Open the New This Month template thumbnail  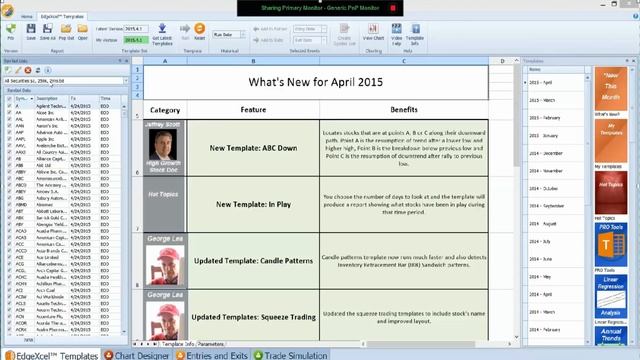click(x=611, y=89)
